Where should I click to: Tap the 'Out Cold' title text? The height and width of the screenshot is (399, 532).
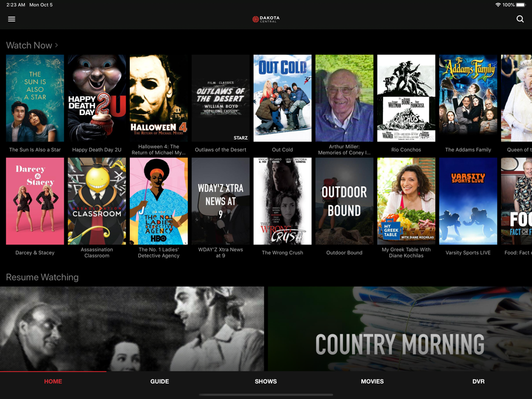282,149
